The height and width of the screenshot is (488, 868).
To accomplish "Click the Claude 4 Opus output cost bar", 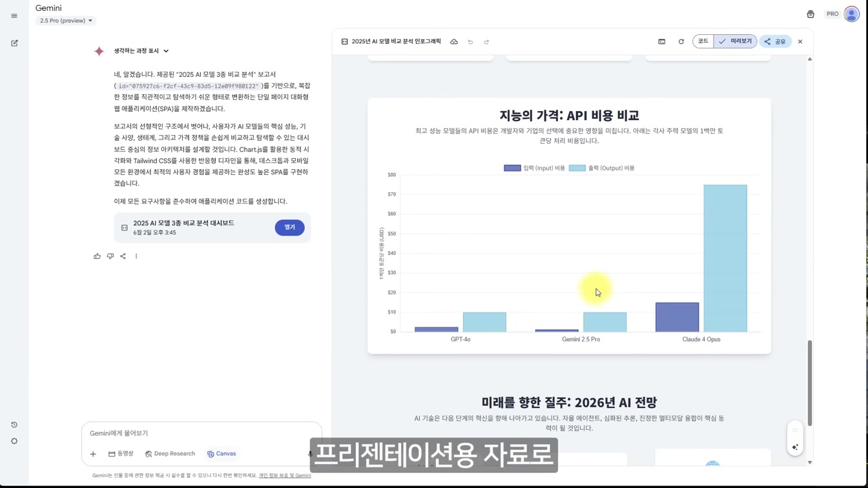I will click(x=725, y=258).
